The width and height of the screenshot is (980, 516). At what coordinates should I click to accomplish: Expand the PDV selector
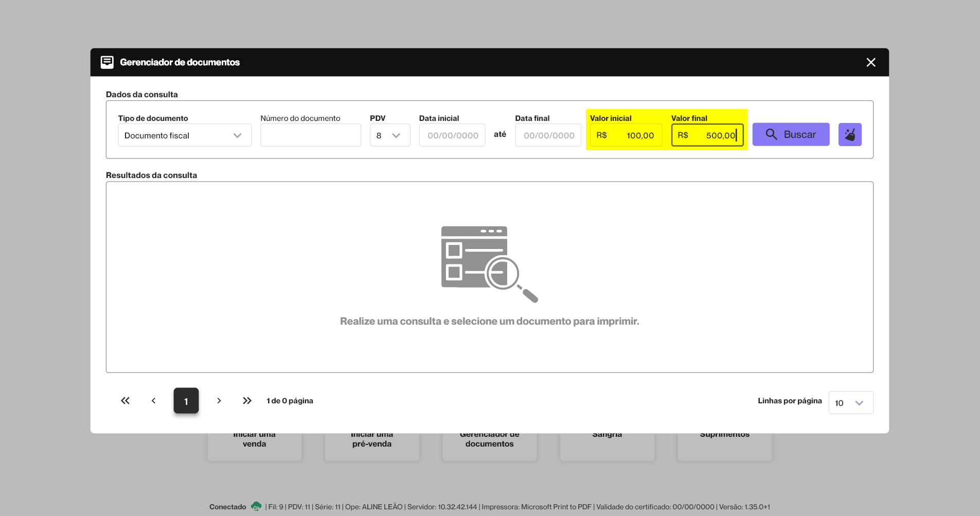point(389,135)
